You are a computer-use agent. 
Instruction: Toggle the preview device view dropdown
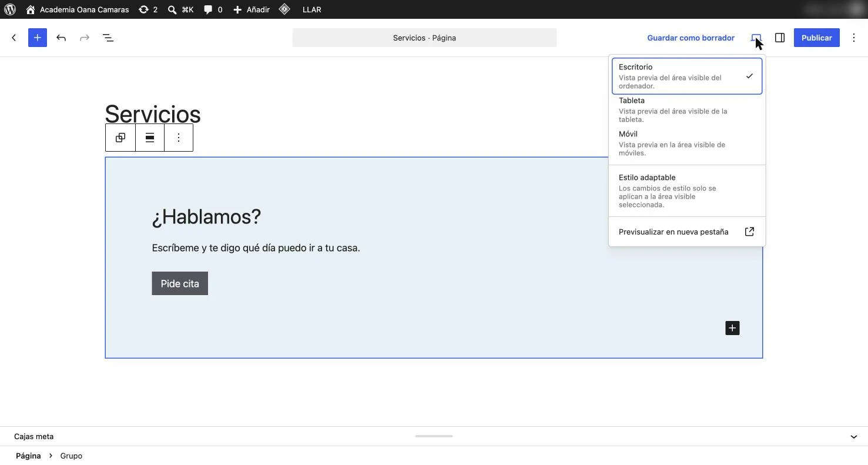pos(756,38)
